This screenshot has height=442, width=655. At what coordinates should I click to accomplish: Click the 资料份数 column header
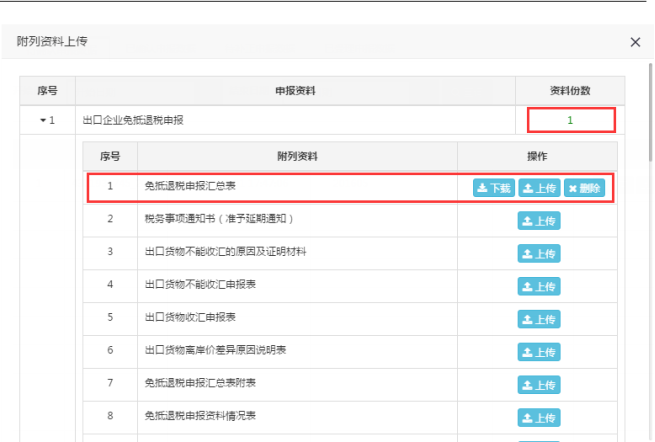(x=570, y=91)
